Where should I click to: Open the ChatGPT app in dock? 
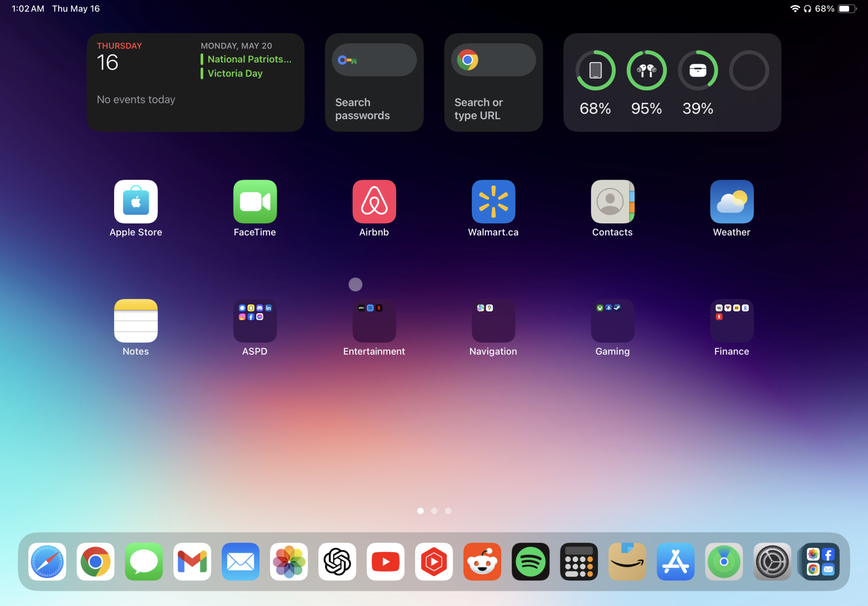[337, 562]
